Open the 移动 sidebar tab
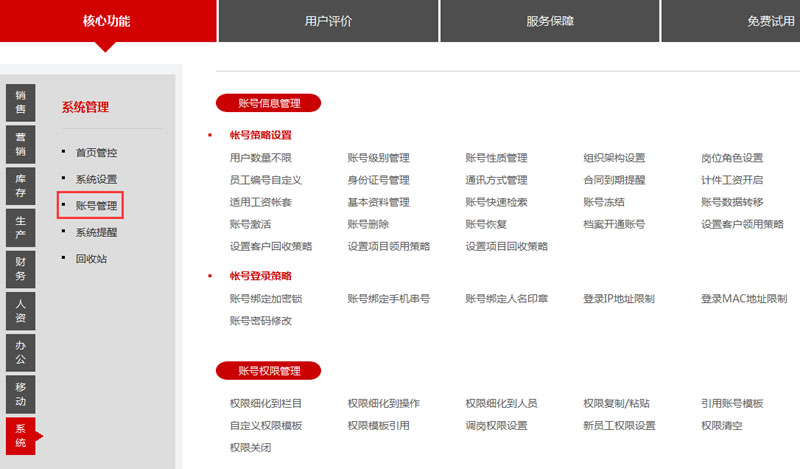Viewport: 800px width, 469px height. point(20,394)
